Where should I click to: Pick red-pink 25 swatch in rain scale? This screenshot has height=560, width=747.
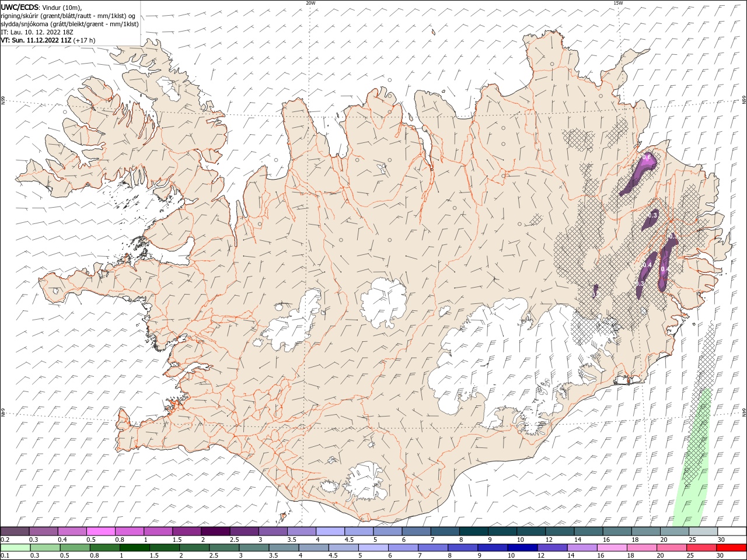click(x=701, y=548)
